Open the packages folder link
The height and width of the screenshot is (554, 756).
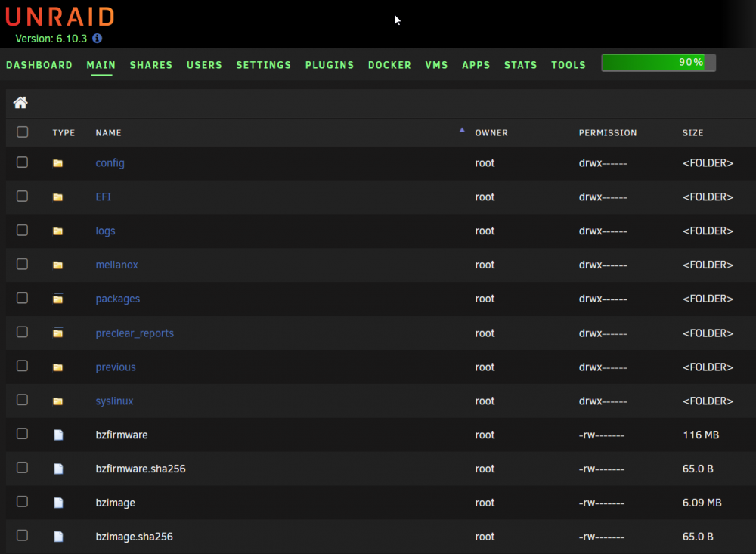(118, 299)
